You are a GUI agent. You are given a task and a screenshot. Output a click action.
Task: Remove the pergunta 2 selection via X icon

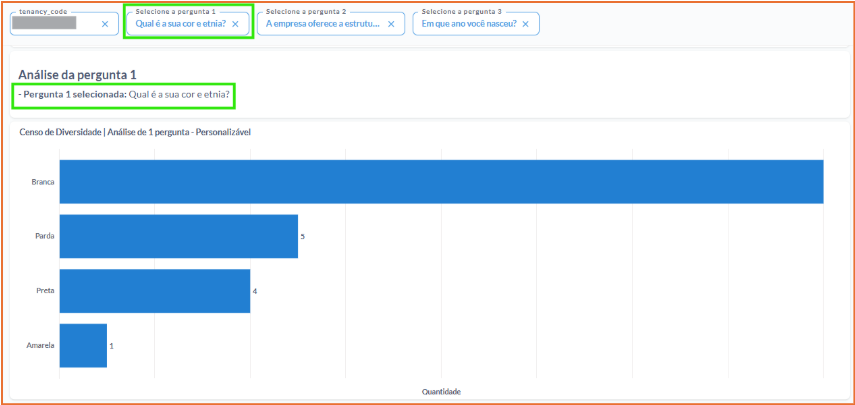389,23
